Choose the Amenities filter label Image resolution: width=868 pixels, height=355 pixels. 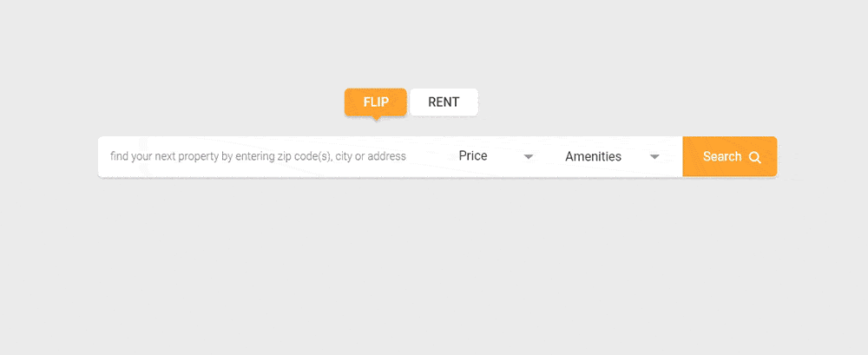[593, 157]
